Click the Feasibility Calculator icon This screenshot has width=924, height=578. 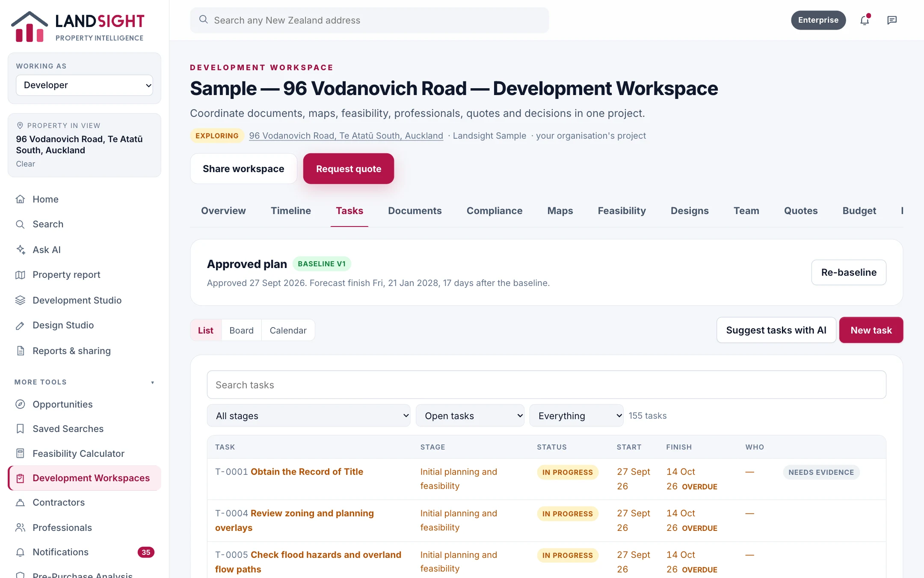pos(20,453)
